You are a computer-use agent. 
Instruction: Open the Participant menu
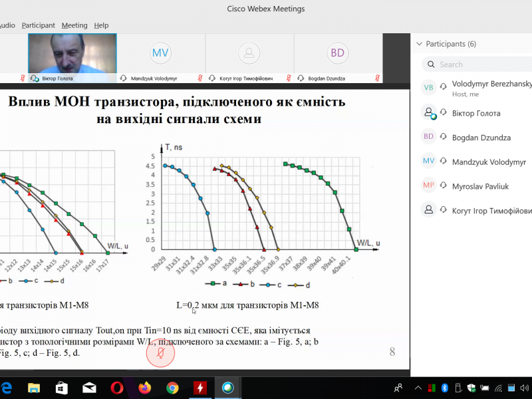(38, 25)
